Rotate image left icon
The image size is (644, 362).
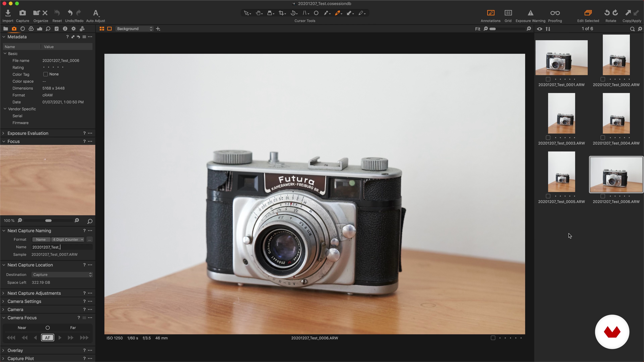tap(607, 13)
